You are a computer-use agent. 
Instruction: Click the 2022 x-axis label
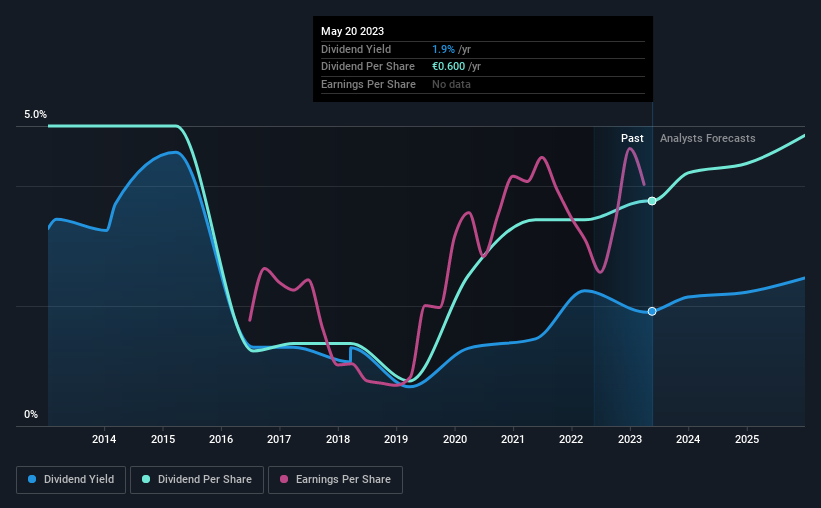pyautogui.click(x=571, y=439)
